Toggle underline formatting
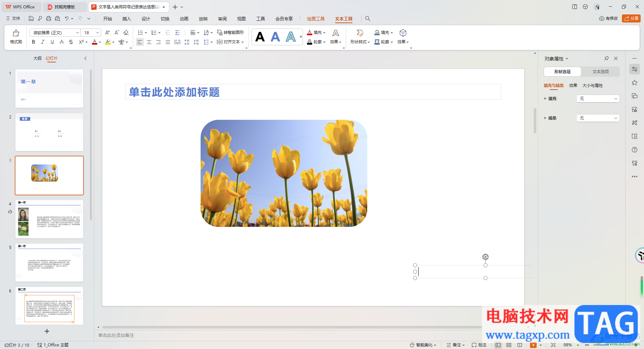 pos(52,42)
